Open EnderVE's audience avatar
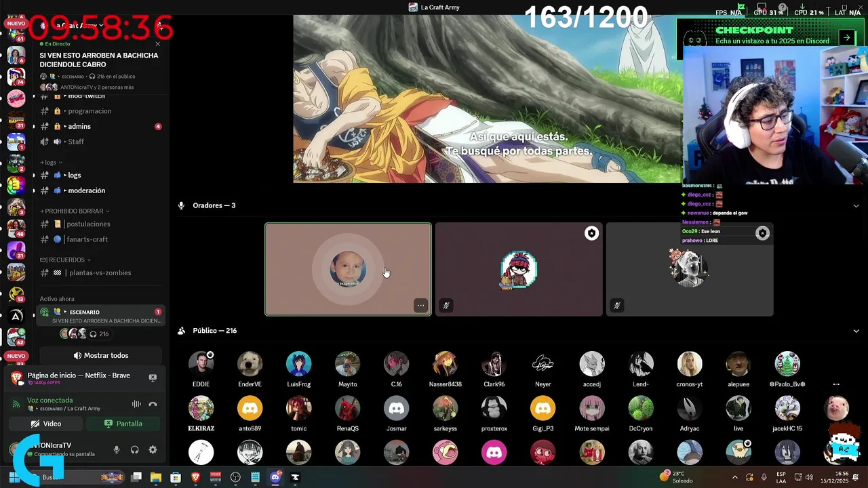The height and width of the screenshot is (488, 868). point(250,364)
